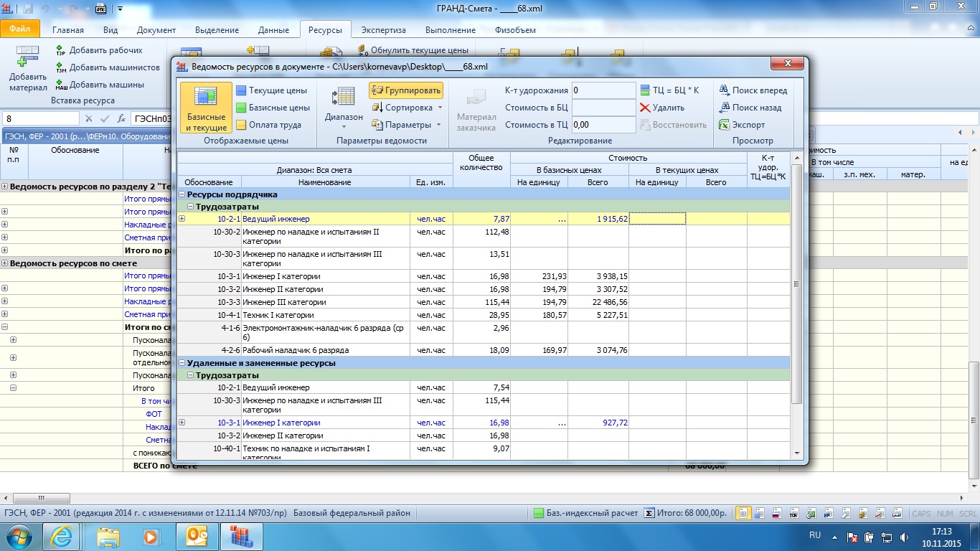The image size is (980, 551).
Task: Open the Диапазон range tool
Action: pos(344,108)
